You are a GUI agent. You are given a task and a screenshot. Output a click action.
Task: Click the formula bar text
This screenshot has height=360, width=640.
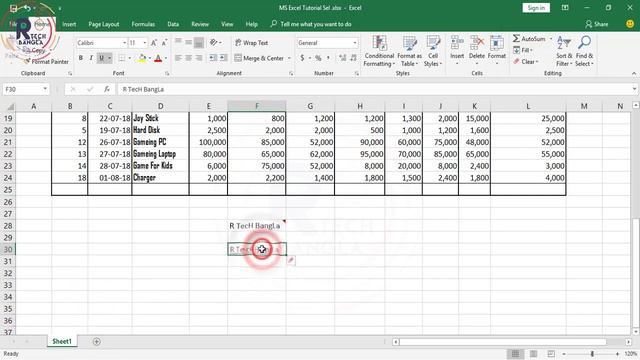tap(143, 89)
